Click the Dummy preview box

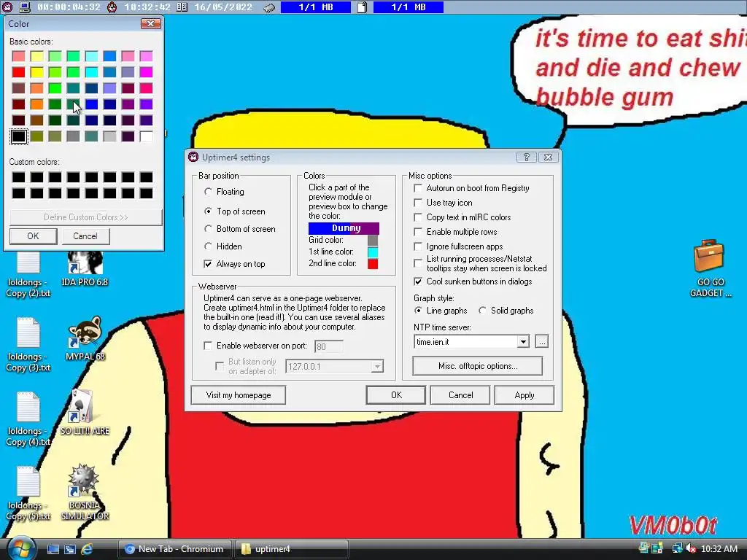click(344, 228)
